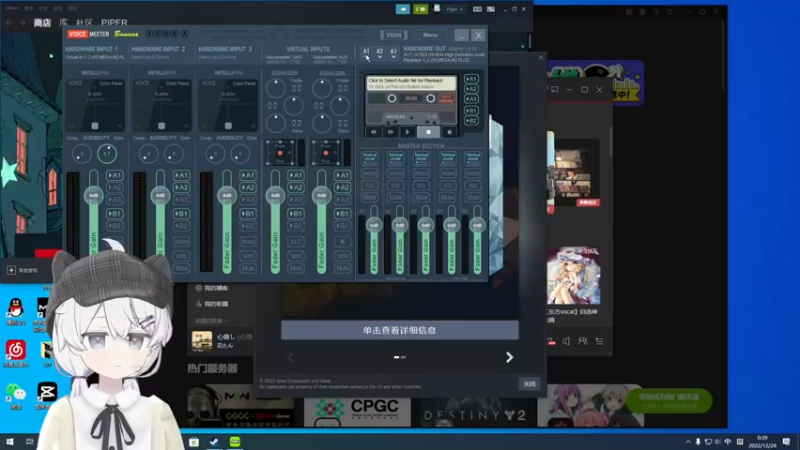Image resolution: width=800 pixels, height=450 pixels.
Task: Open Steam 商店 store tab
Action: (42, 22)
